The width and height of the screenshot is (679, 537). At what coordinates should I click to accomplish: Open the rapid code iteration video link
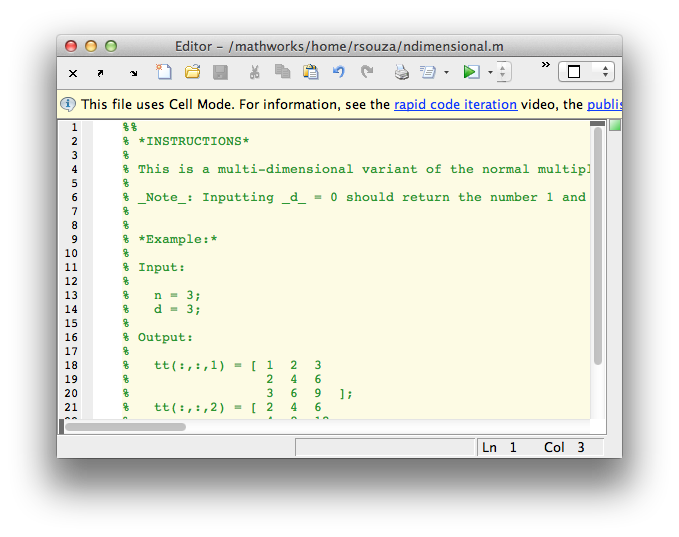pyautogui.click(x=455, y=104)
